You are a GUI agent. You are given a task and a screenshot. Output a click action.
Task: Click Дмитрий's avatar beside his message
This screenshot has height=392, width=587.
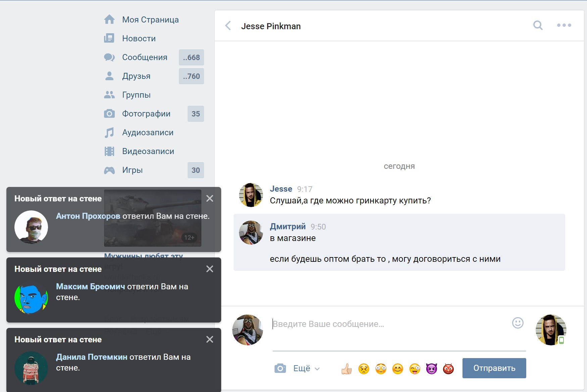tap(251, 233)
